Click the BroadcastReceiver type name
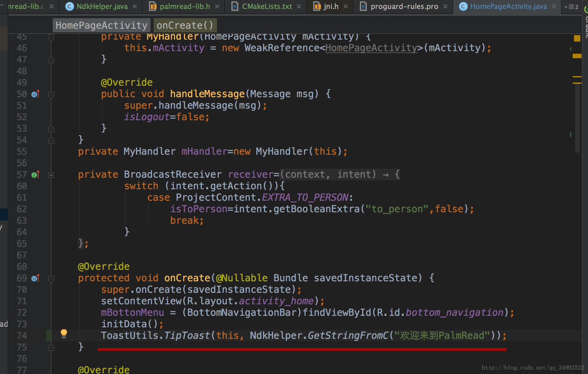The image size is (588, 374). (x=173, y=175)
